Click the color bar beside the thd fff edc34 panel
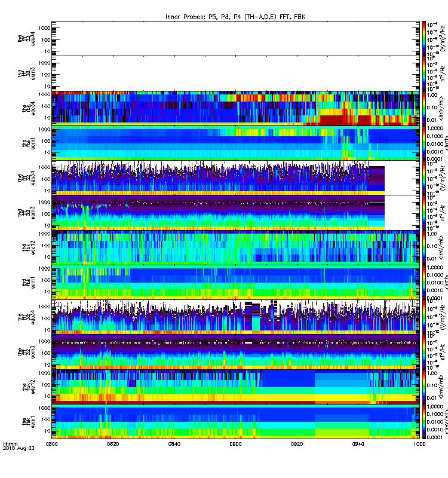 424,178
